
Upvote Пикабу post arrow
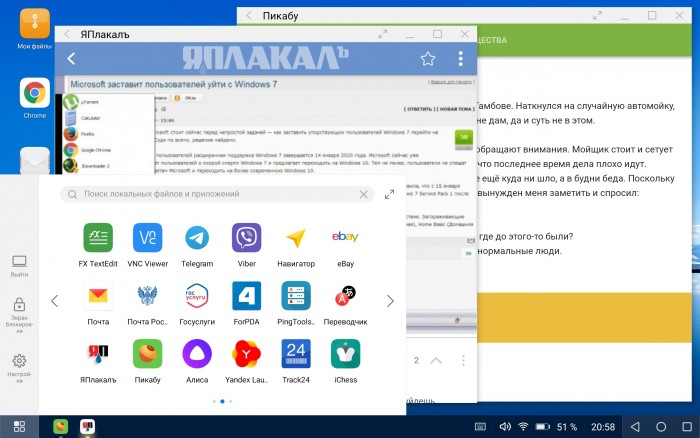436,360
